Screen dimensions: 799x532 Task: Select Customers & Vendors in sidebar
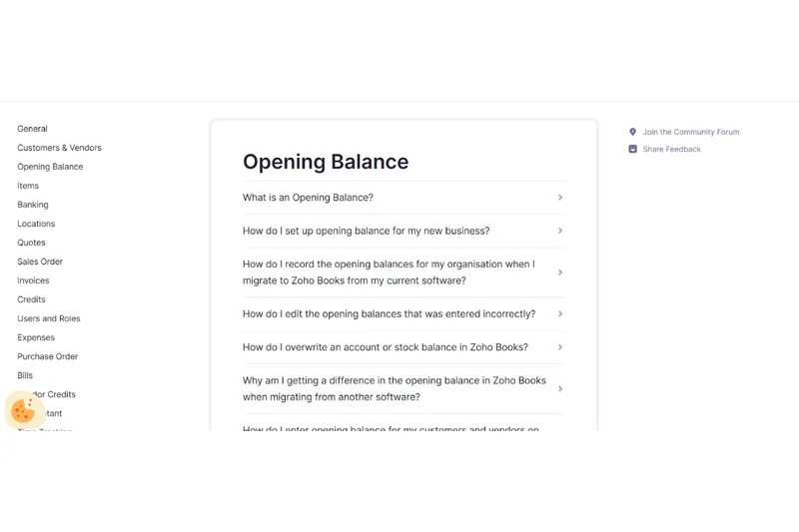59,148
